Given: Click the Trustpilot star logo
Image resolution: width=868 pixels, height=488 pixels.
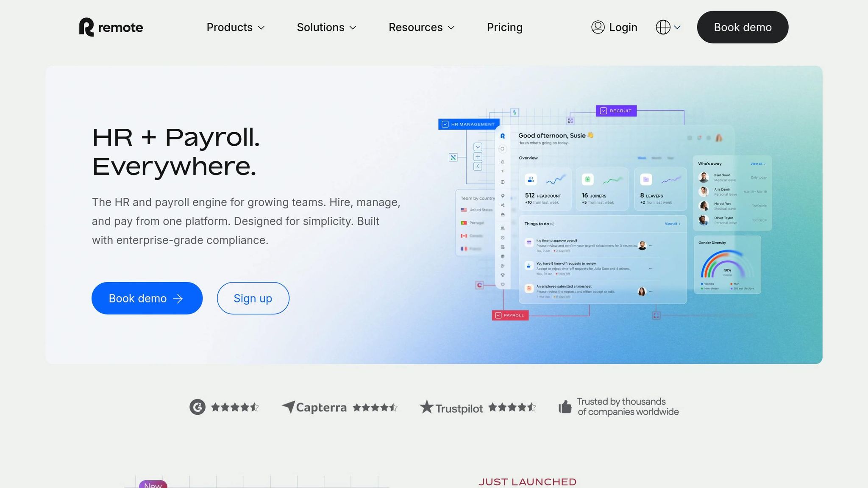Looking at the screenshot, I should 427,407.
